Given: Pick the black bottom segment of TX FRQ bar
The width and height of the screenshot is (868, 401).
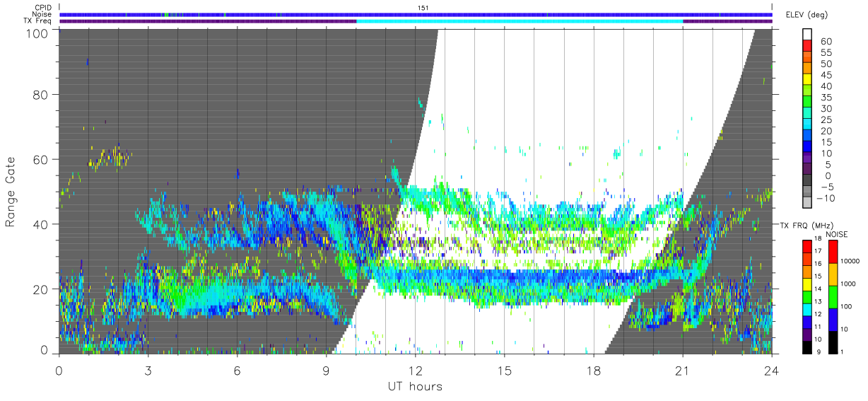Looking at the screenshot, I should [807, 347].
